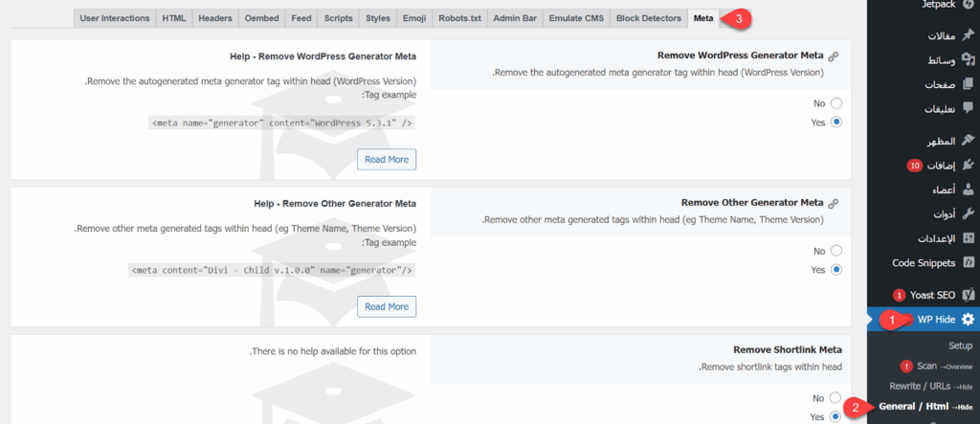The height and width of the screenshot is (424, 980).
Task: Click the users icon beside أعضاء
Action: click(968, 190)
